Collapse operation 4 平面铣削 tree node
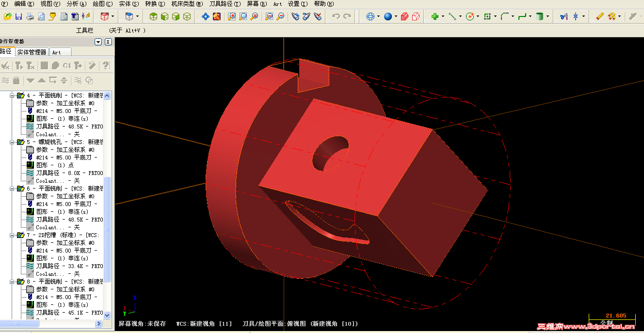 [13, 95]
